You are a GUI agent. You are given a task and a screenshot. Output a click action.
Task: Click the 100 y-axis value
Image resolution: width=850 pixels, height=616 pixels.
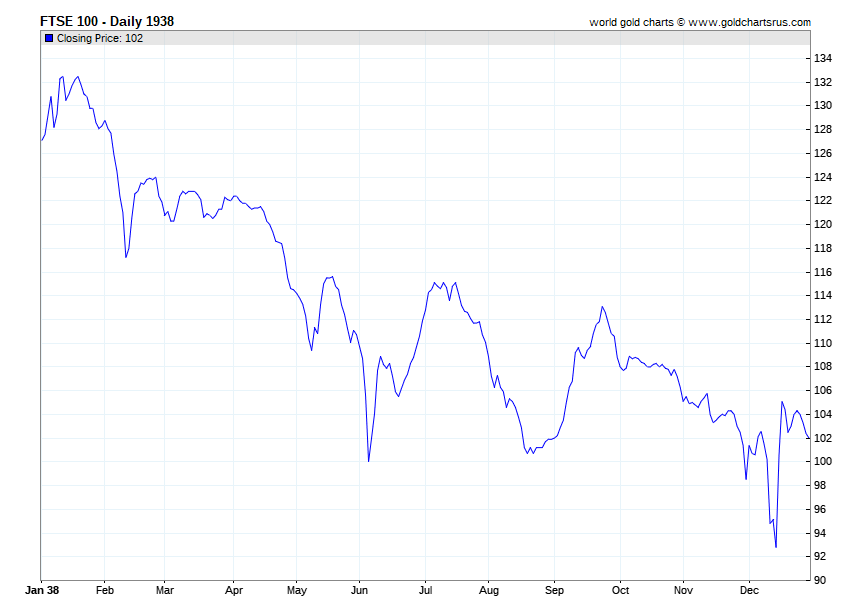click(x=823, y=461)
